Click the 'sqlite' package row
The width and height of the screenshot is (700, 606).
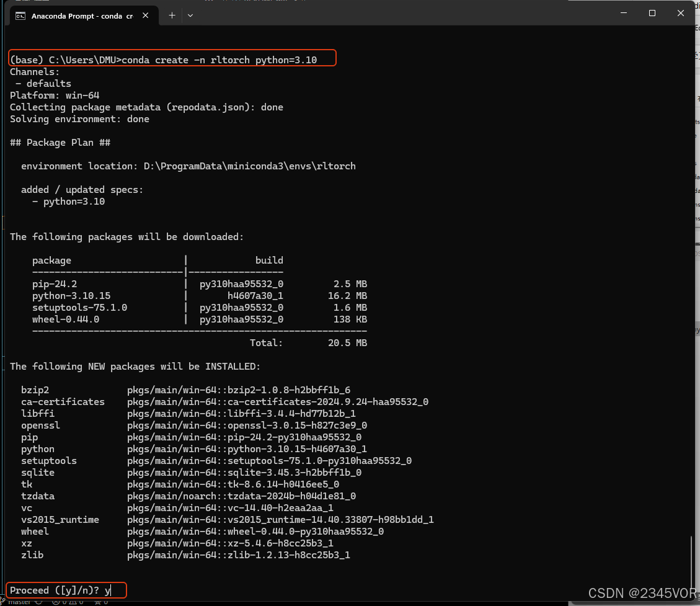191,473
